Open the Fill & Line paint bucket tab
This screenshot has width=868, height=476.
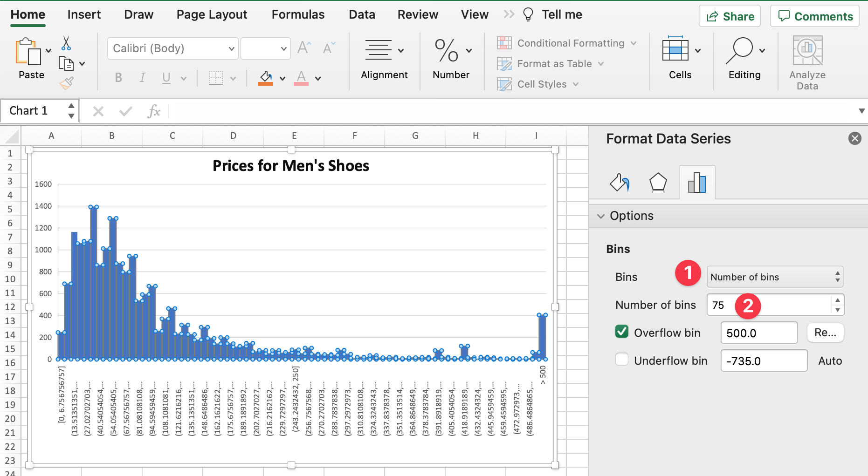tap(620, 183)
